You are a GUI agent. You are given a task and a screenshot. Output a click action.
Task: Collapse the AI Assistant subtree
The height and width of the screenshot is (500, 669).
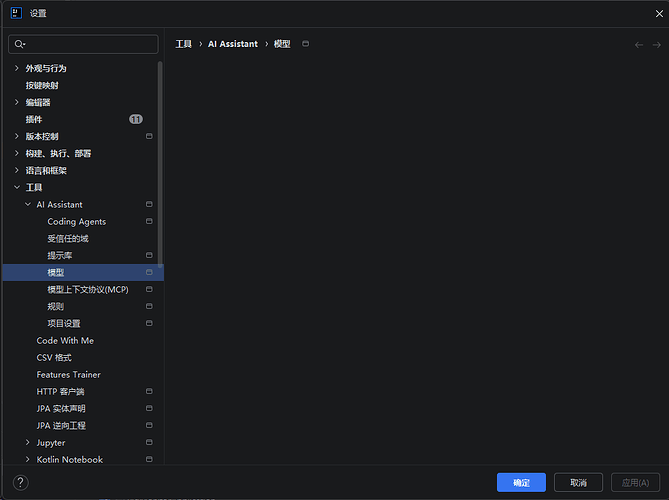28,204
